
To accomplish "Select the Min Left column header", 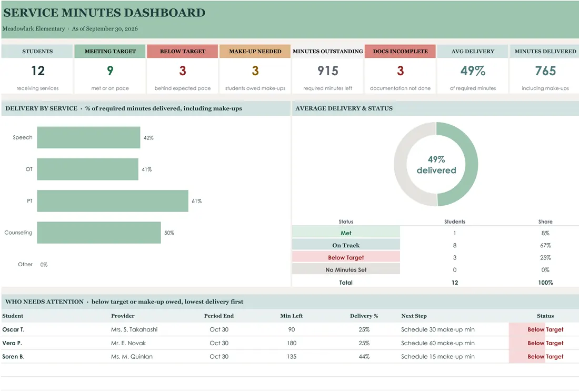I will [292, 316].
